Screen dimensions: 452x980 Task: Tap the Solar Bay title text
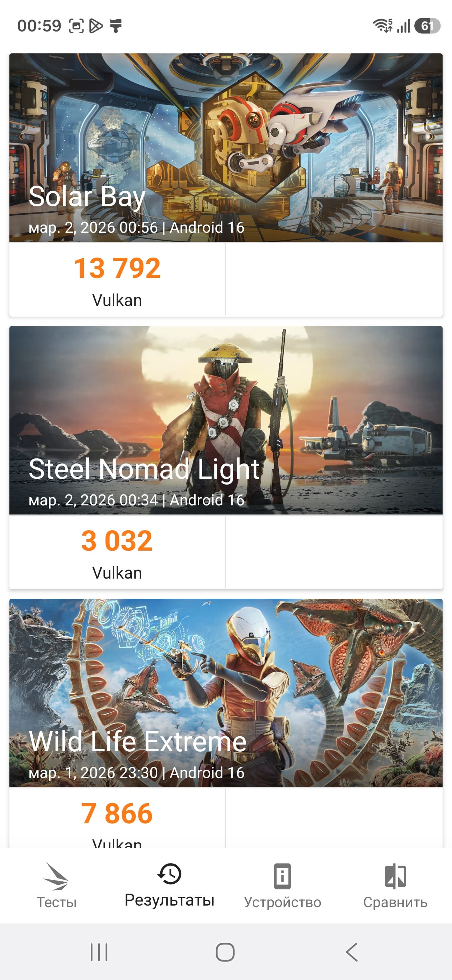[87, 197]
